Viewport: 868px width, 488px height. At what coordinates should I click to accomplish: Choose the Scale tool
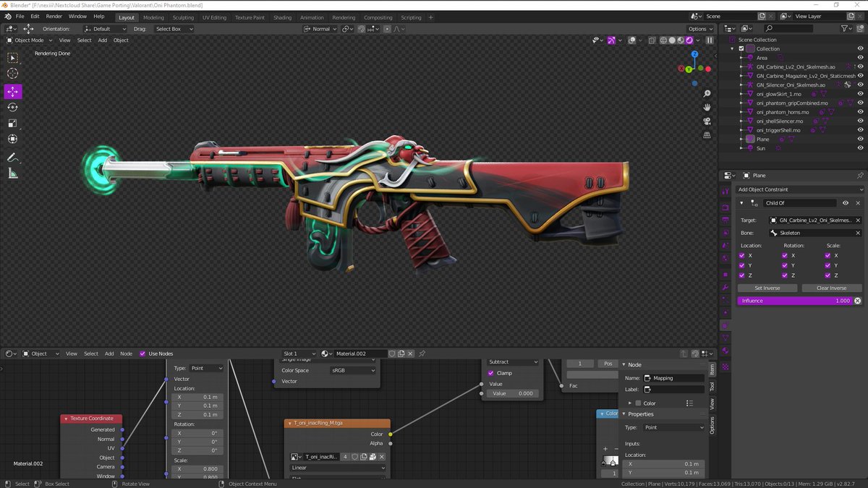pos(12,123)
